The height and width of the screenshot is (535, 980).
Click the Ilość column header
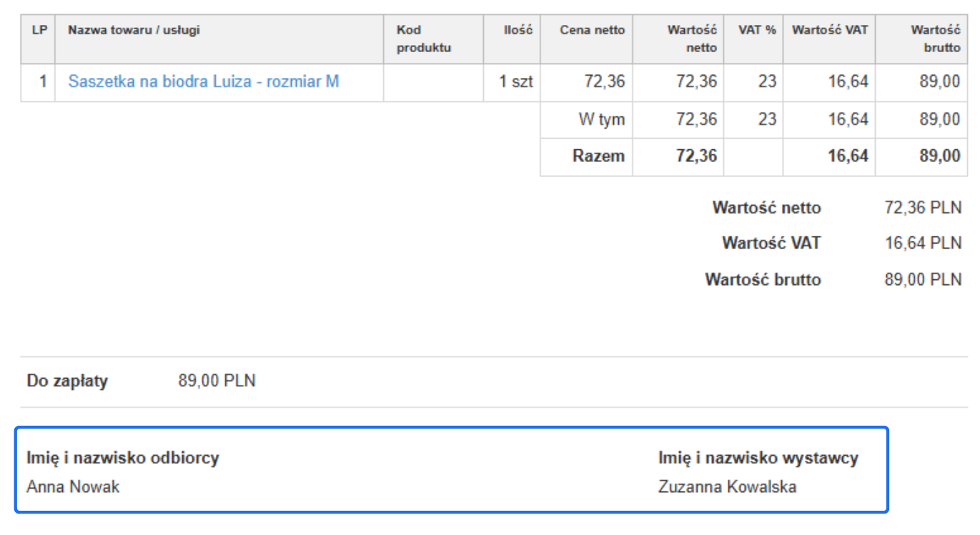pos(518,30)
